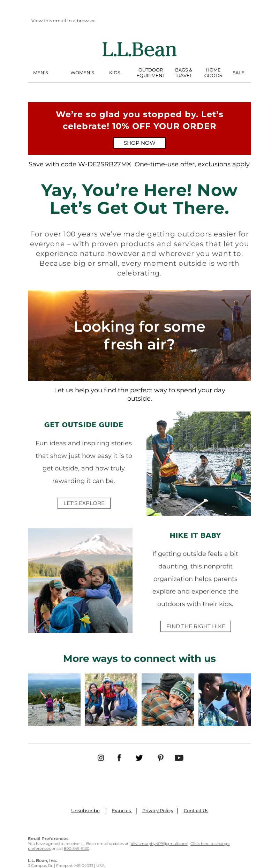Image resolution: width=279 pixels, height=868 pixels.
Task: Open the Instagram social icon
Action: click(x=101, y=757)
